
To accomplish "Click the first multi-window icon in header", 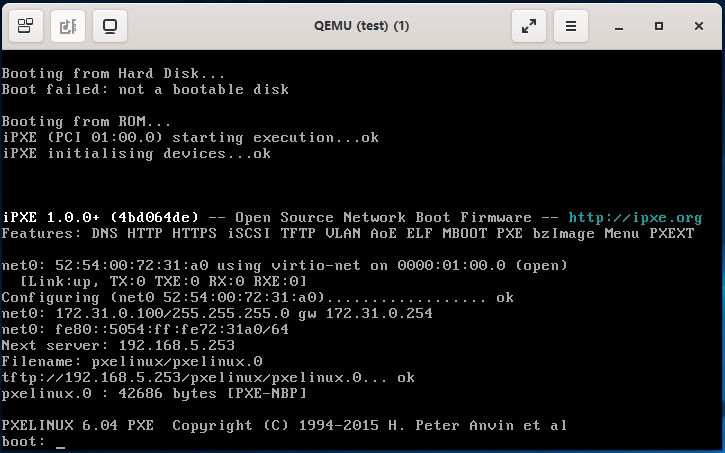I will pos(25,25).
